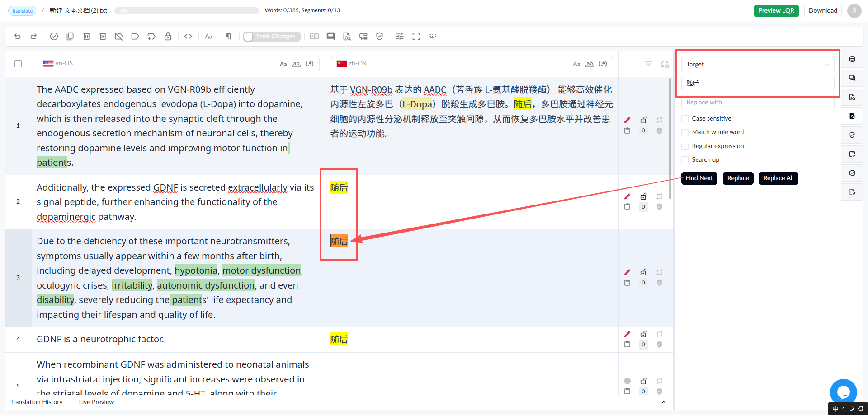Click the change case Aa toolbar icon

[x=208, y=37]
